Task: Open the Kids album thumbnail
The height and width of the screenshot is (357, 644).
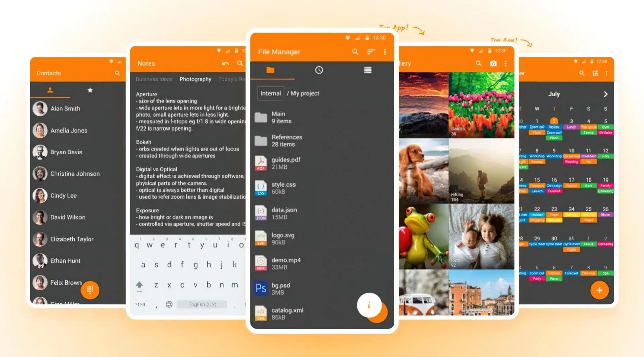Action: pos(481,237)
